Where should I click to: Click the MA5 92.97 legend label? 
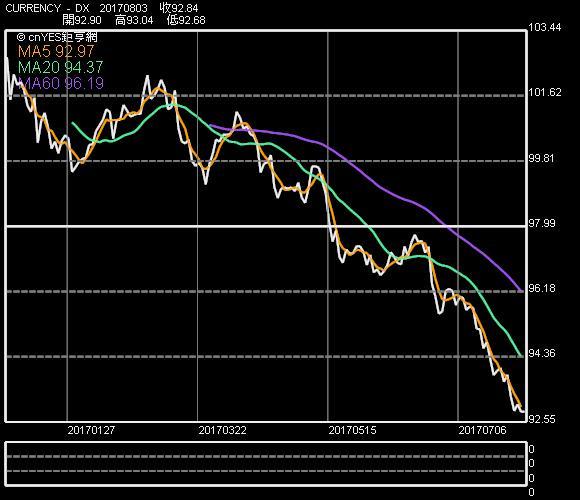56,51
